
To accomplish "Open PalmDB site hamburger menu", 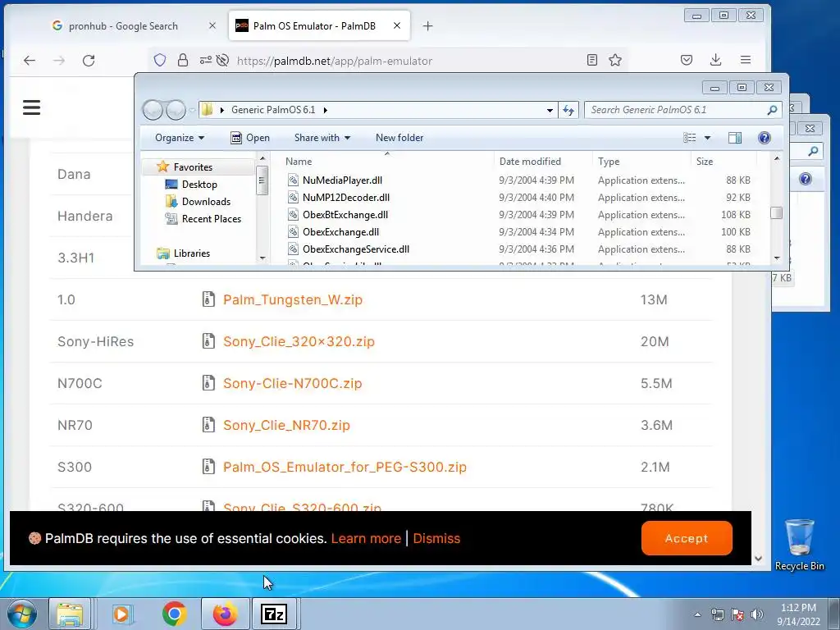I will click(x=32, y=107).
